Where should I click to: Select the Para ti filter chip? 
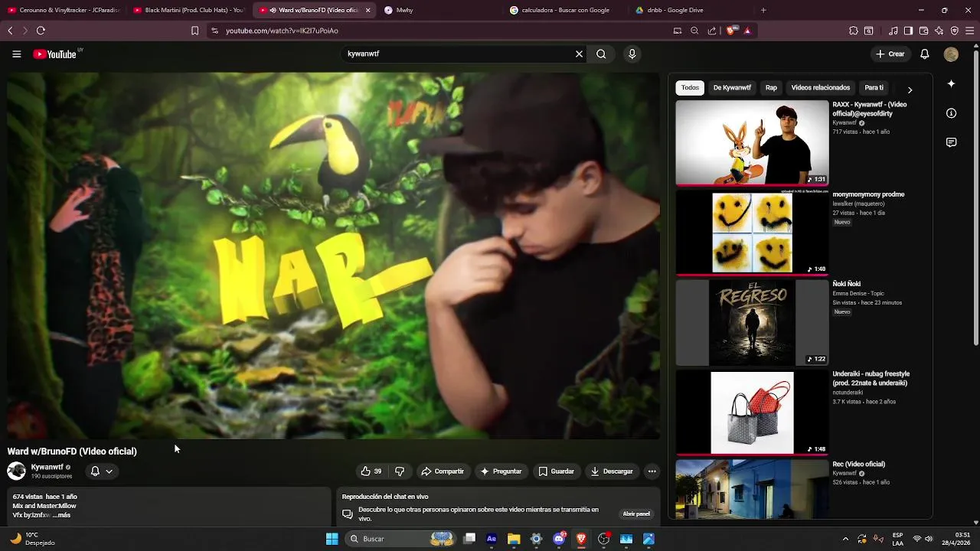pyautogui.click(x=874, y=88)
